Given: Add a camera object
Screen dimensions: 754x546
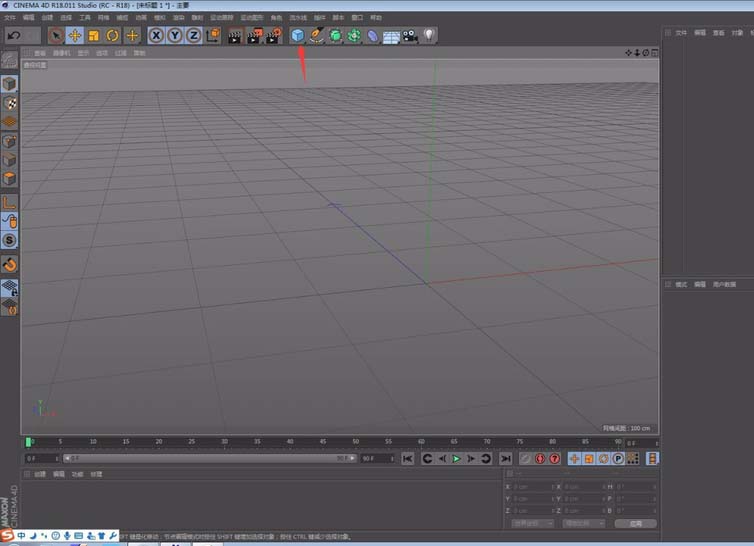Looking at the screenshot, I should pos(409,36).
